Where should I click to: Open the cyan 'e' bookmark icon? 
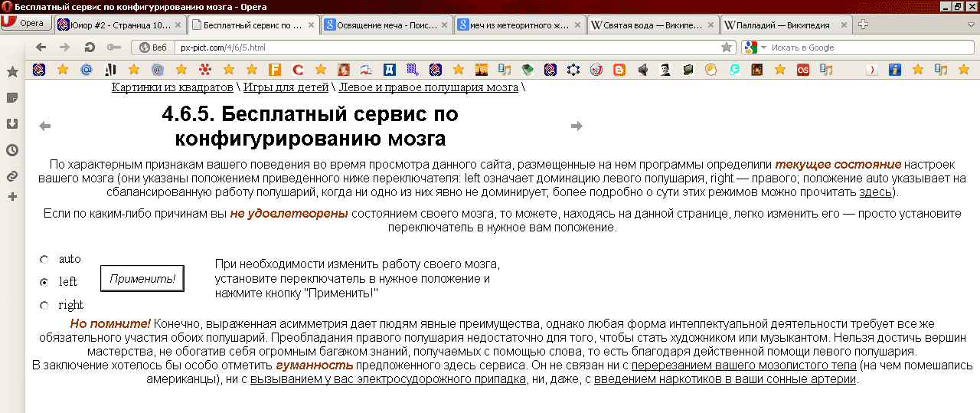tap(734, 70)
